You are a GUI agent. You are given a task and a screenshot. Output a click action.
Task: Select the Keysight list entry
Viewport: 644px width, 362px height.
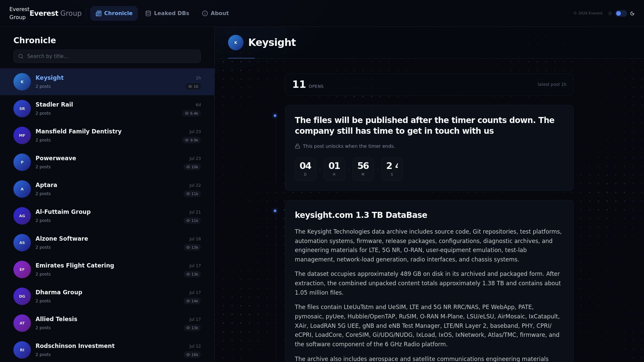point(107,82)
